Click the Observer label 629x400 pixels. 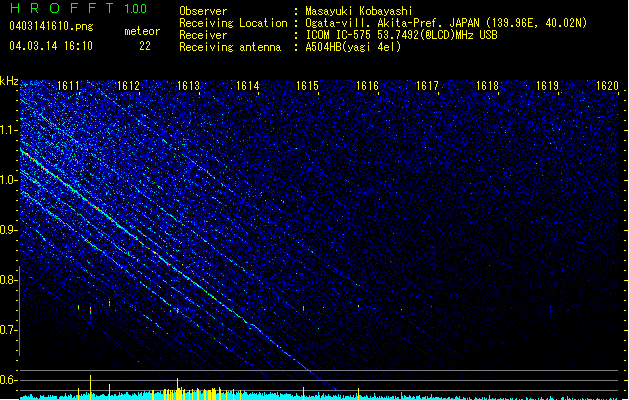click(203, 11)
